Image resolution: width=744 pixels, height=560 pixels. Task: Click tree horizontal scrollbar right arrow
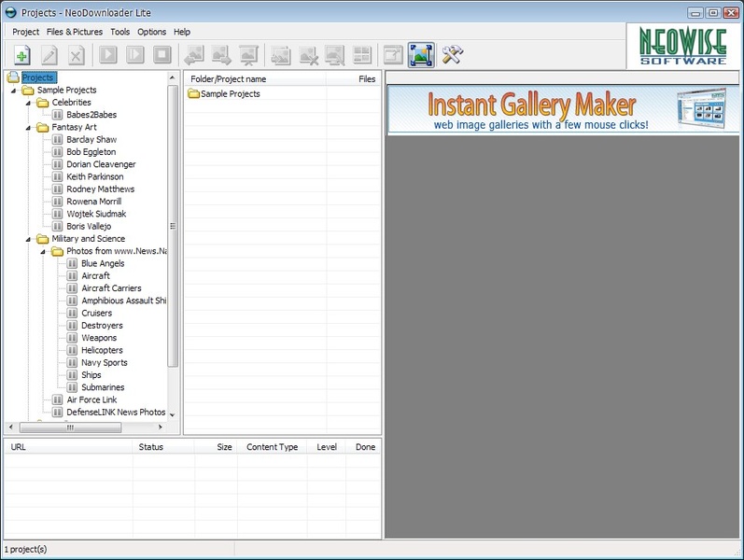coord(161,427)
